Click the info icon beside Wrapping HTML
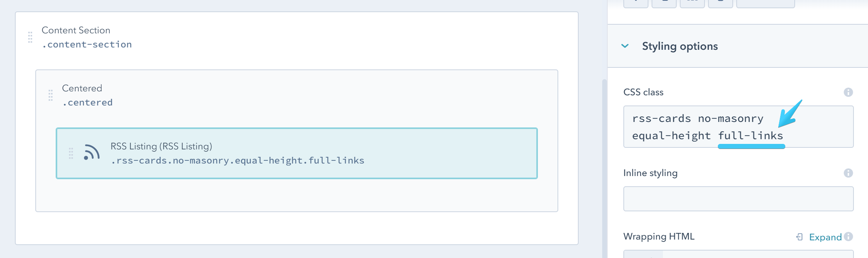Image resolution: width=868 pixels, height=258 pixels. click(849, 237)
